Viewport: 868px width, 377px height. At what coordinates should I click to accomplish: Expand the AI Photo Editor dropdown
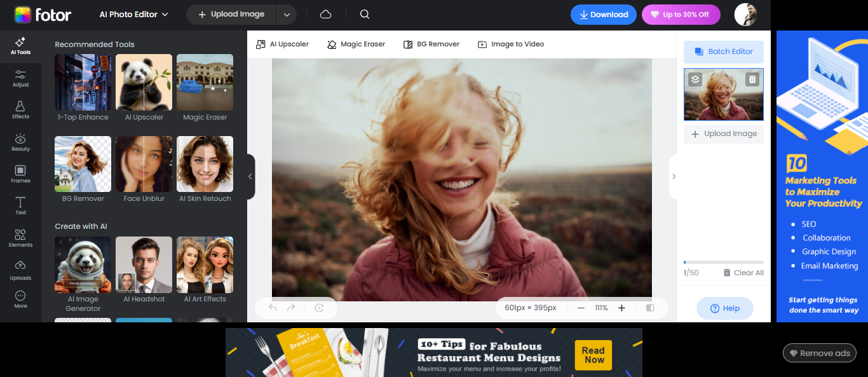point(134,15)
